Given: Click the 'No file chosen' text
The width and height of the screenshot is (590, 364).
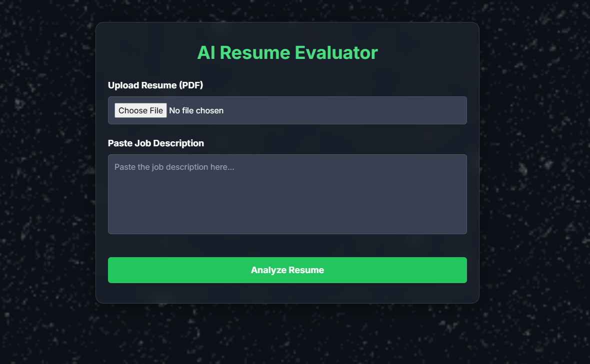Looking at the screenshot, I should click(x=196, y=110).
